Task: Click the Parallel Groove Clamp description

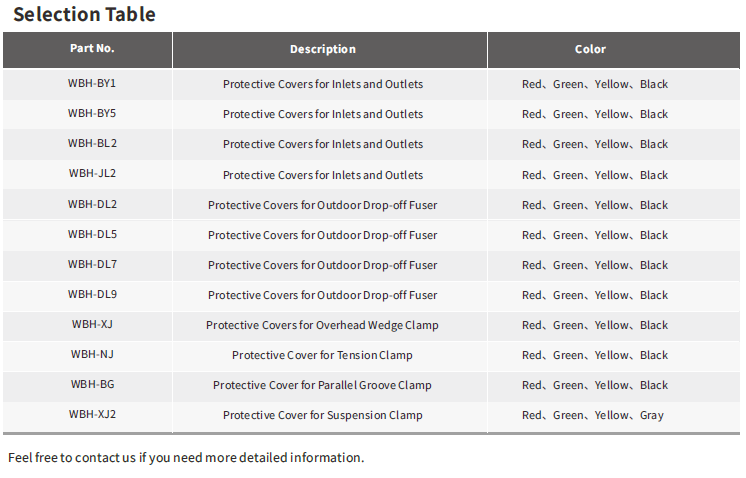Action: coord(322,385)
